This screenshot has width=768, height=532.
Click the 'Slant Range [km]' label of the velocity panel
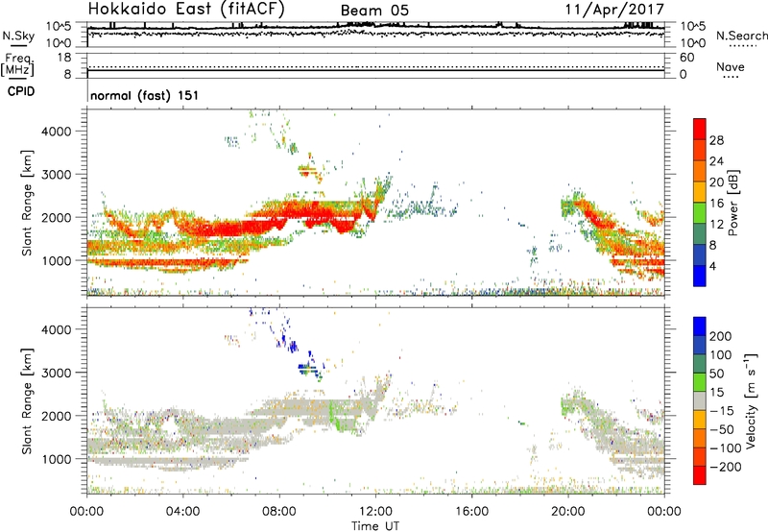27,401
